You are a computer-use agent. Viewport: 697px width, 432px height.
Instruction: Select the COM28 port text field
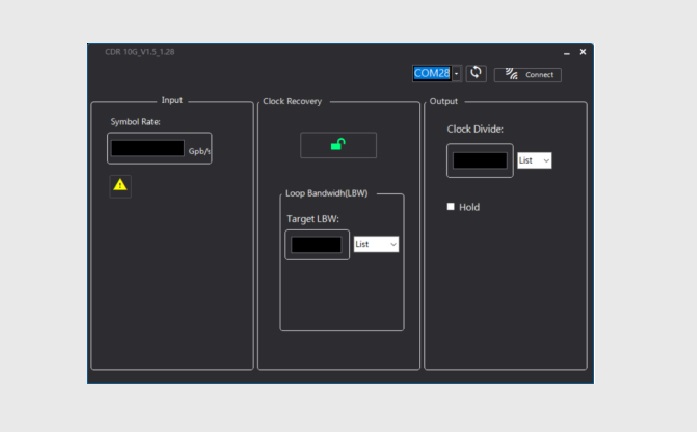[x=432, y=73]
